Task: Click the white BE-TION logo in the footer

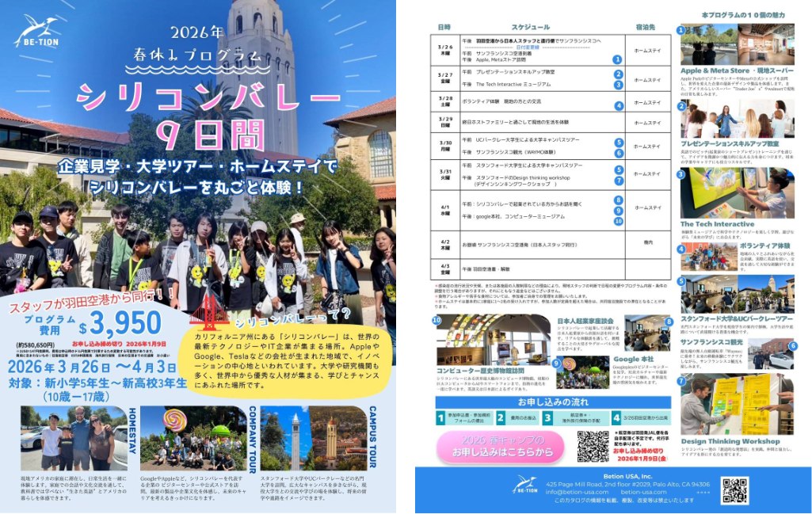Action: (x=524, y=484)
